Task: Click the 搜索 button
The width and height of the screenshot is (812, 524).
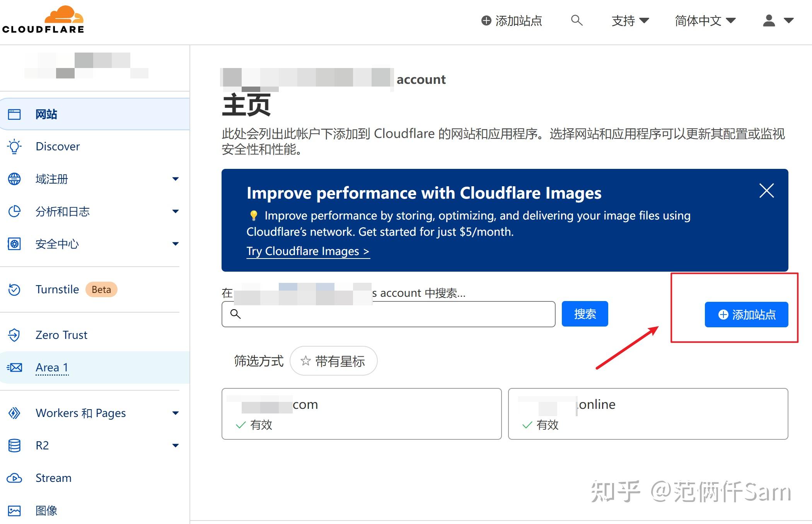Action: [585, 314]
